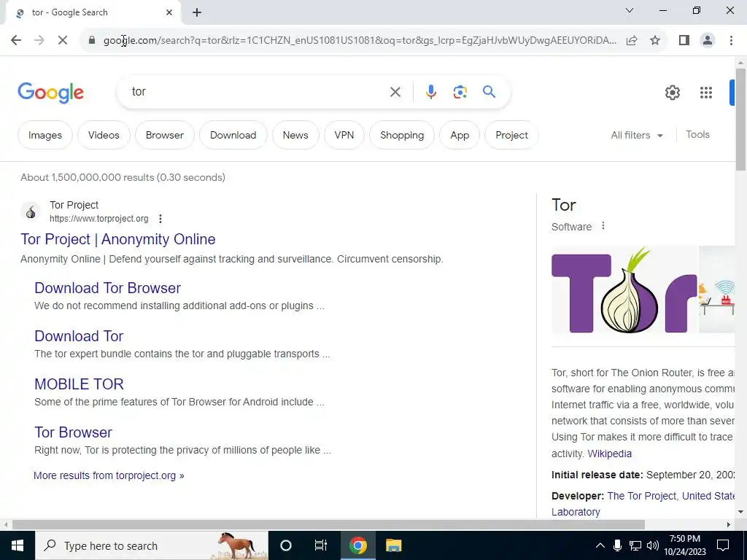The image size is (747, 560).
Task: Open the network icon in system tray
Action: (x=635, y=545)
